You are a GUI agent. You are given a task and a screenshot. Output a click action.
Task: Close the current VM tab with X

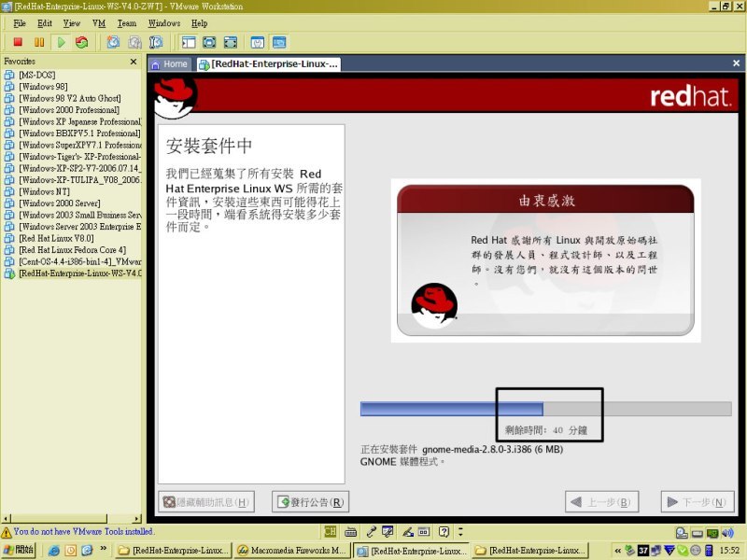tap(736, 63)
